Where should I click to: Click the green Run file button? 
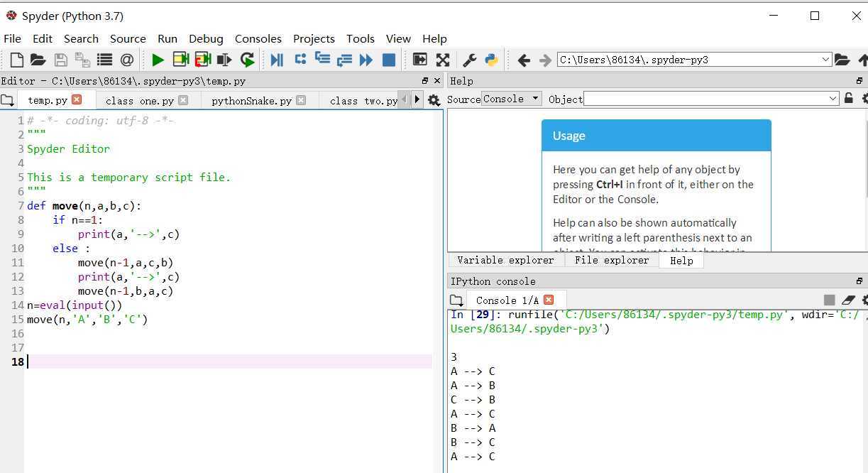click(x=158, y=60)
